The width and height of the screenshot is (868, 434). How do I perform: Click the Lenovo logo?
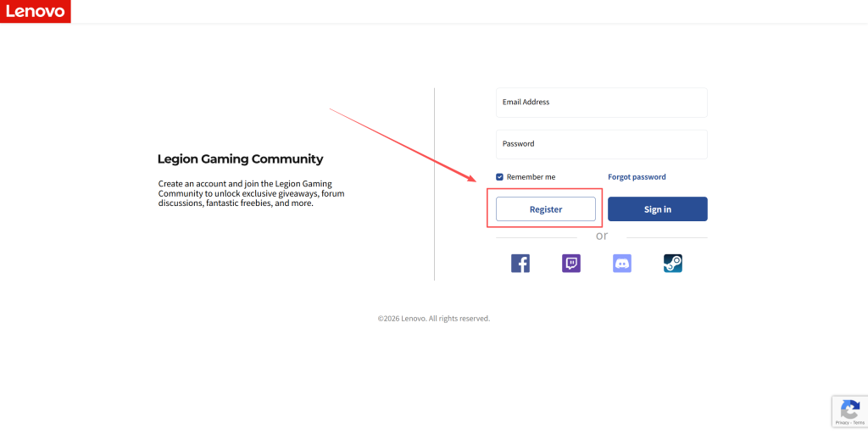click(x=36, y=11)
